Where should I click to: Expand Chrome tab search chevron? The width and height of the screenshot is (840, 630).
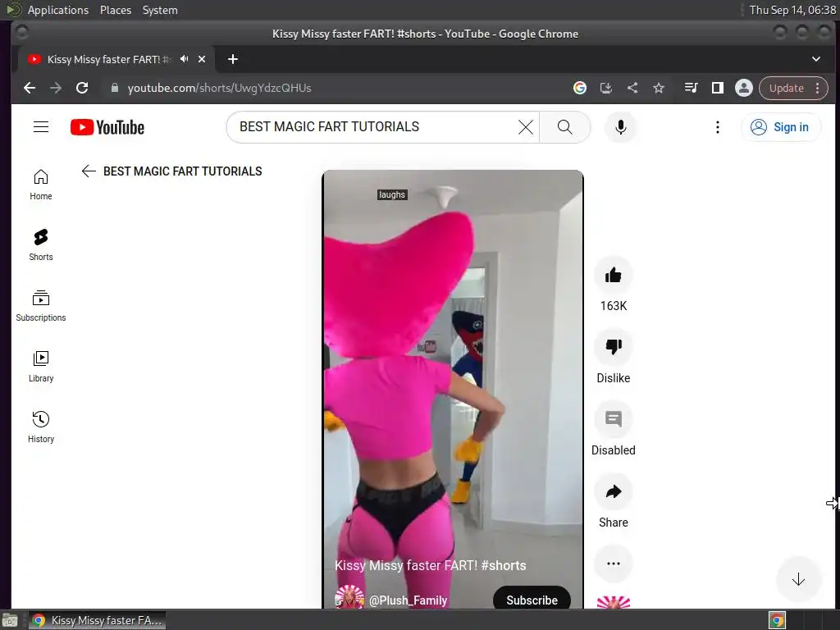(x=816, y=59)
